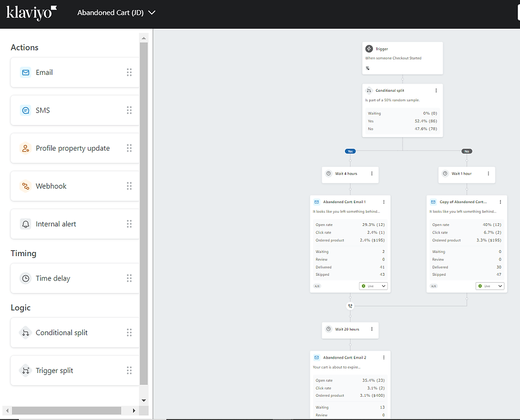Select the Email action icon

pyautogui.click(x=25, y=72)
